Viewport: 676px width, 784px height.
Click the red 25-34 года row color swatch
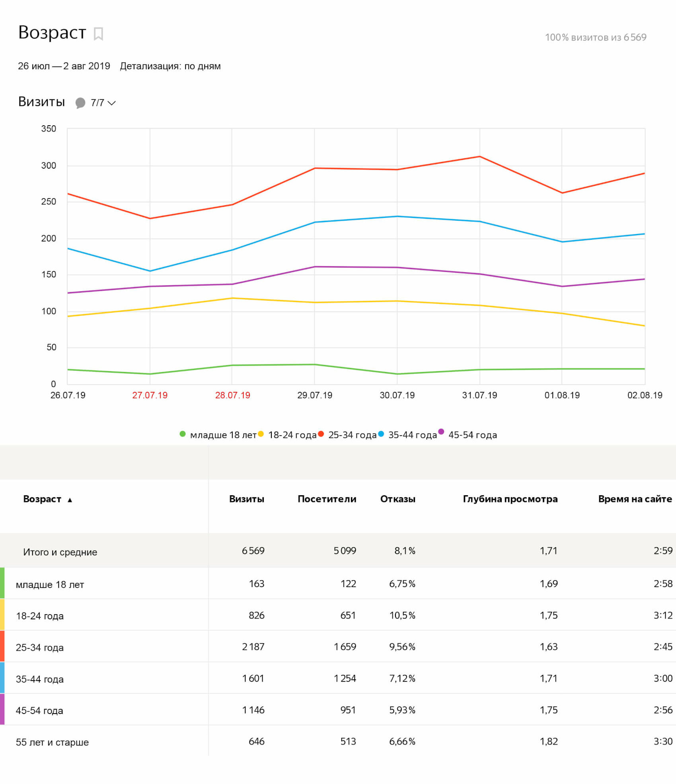coord(2,646)
